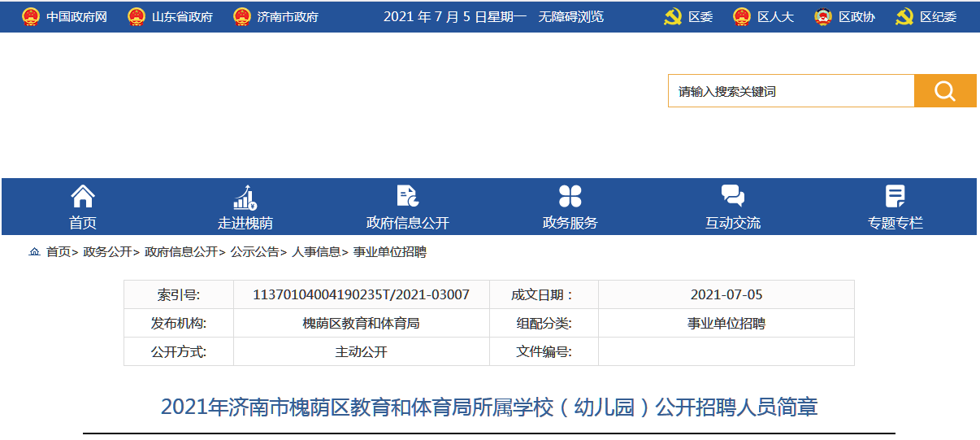Click the emblem icon beside 山东省政府

pos(137,16)
